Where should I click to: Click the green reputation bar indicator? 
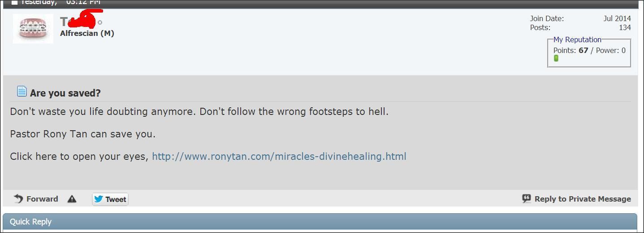[x=556, y=58]
